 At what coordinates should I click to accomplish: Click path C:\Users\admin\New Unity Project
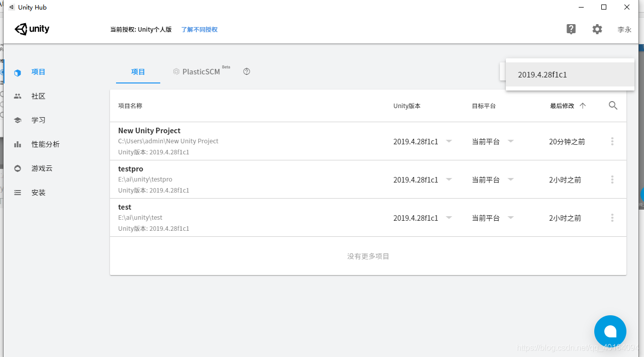[x=168, y=141]
